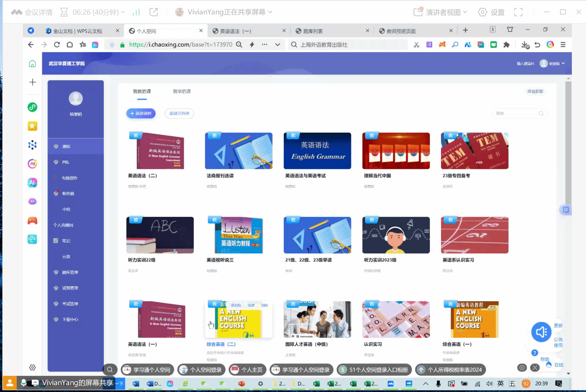Expand 演讲者视图 view dropdown

point(465,12)
